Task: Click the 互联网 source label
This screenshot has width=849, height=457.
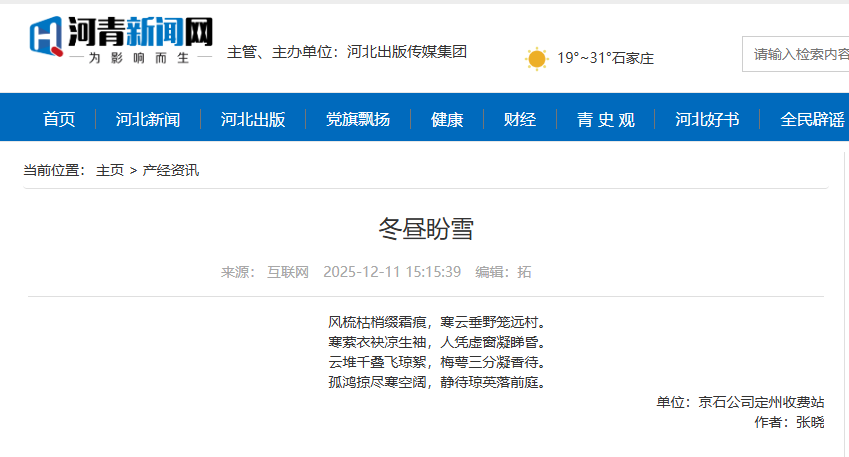Action: (288, 272)
